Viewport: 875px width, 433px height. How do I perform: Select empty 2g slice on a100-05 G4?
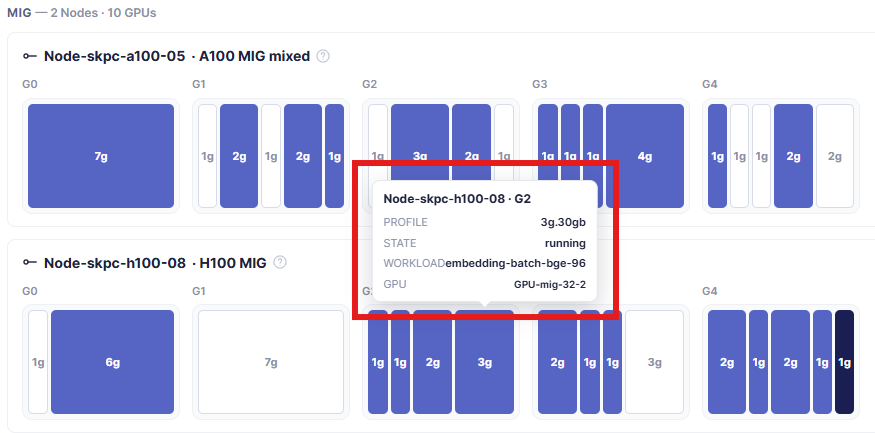point(835,156)
